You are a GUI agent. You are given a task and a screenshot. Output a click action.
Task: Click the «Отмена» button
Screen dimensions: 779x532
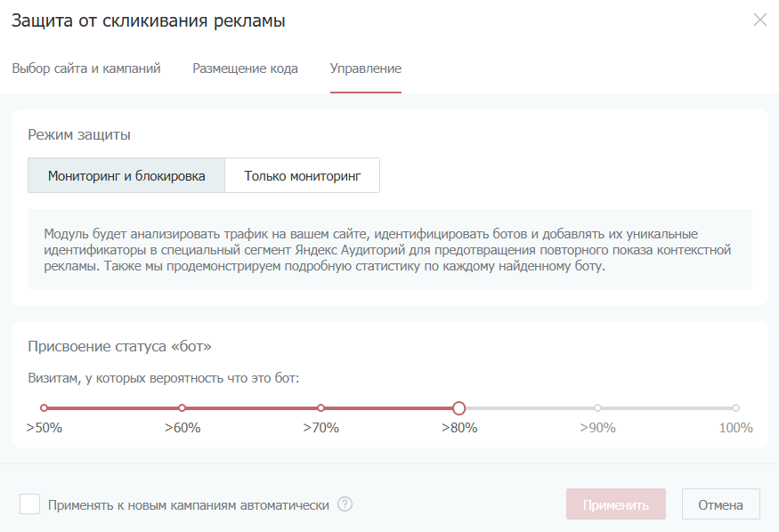(720, 504)
